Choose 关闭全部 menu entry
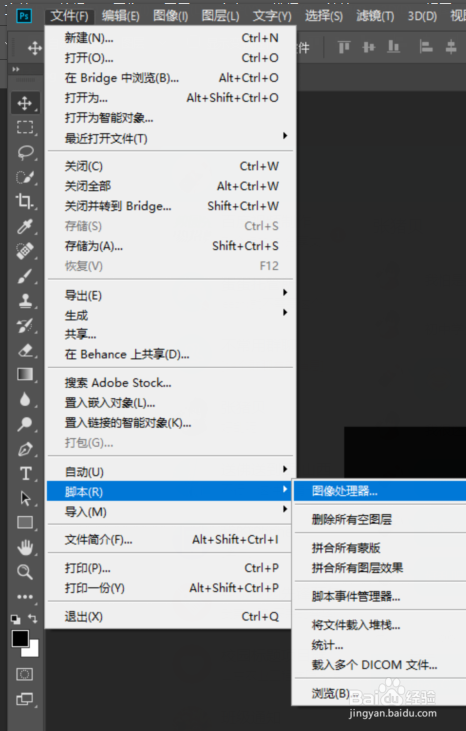The width and height of the screenshot is (466, 731). (x=170, y=186)
